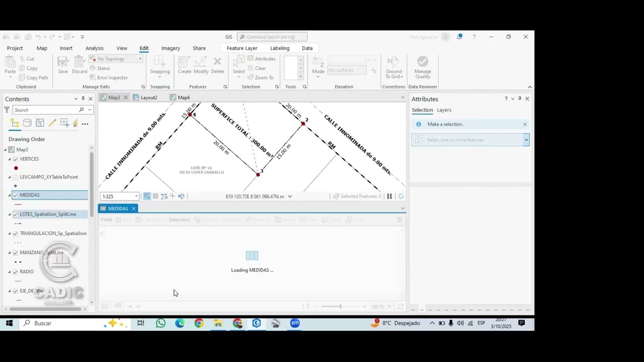Collapse the VERTICES layer expander
This screenshot has height=362, width=644.
pyautogui.click(x=9, y=159)
